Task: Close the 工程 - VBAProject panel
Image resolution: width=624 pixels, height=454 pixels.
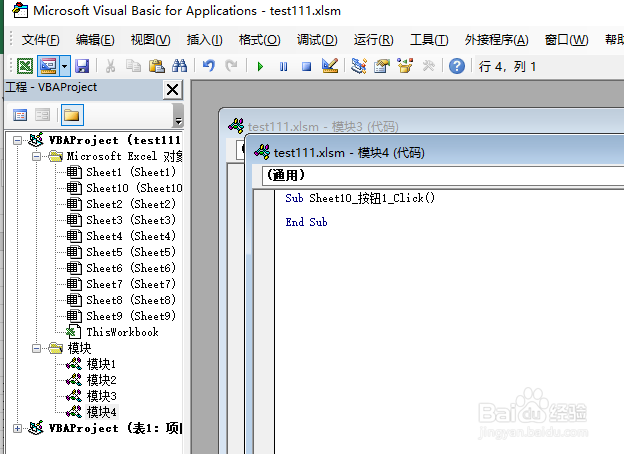Action: point(172,90)
